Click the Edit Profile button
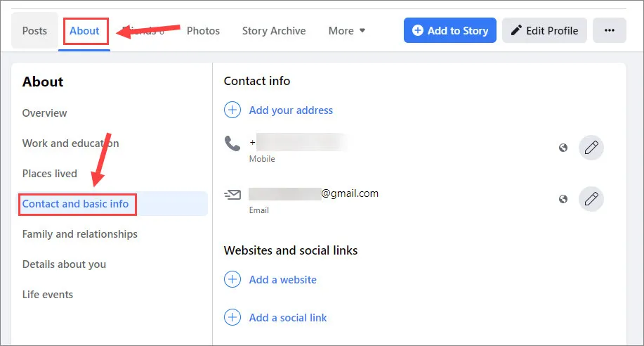644x346 pixels. click(x=544, y=30)
